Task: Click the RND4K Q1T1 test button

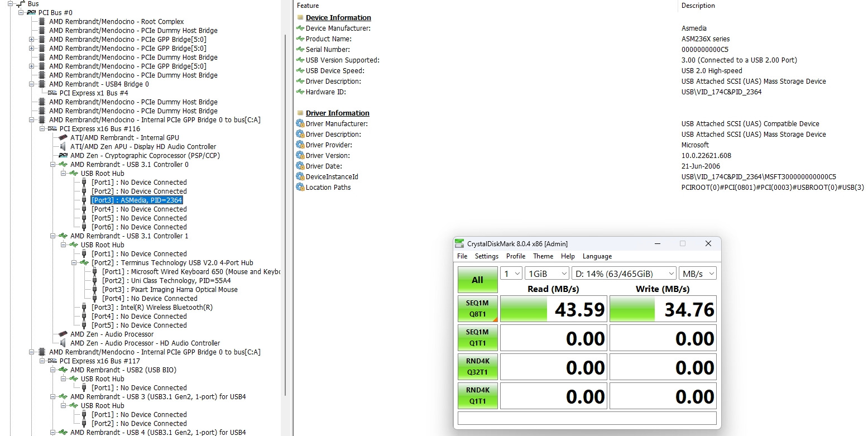Action: click(x=477, y=396)
